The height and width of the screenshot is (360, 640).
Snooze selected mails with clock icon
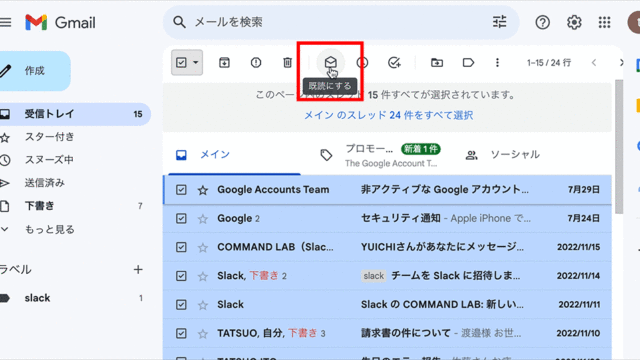362,62
